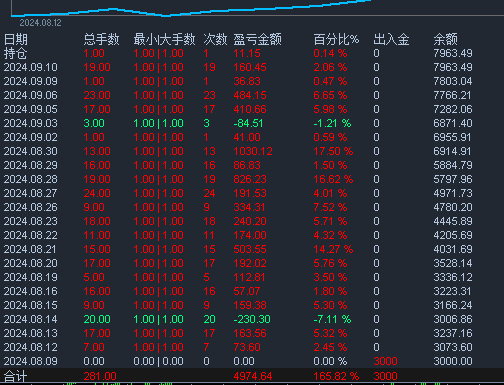Screen dimensions: 504x385
Task: Click the profit value 1030.12
Action: pos(253,151)
